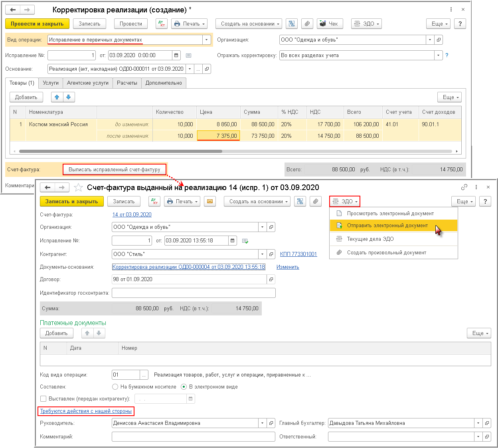Open document structure icon in Корректировка toolbar
Image resolution: width=498 pixels, height=448 pixels.
point(292,24)
